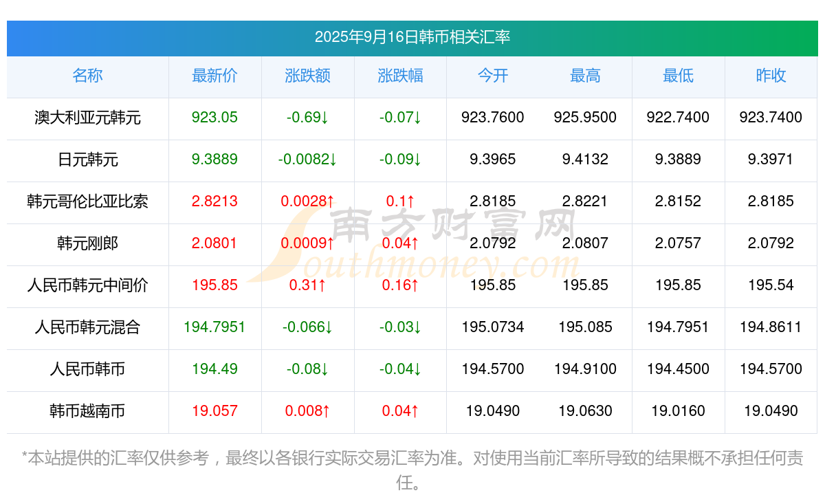Click change amount -0.69↓

click(307, 118)
